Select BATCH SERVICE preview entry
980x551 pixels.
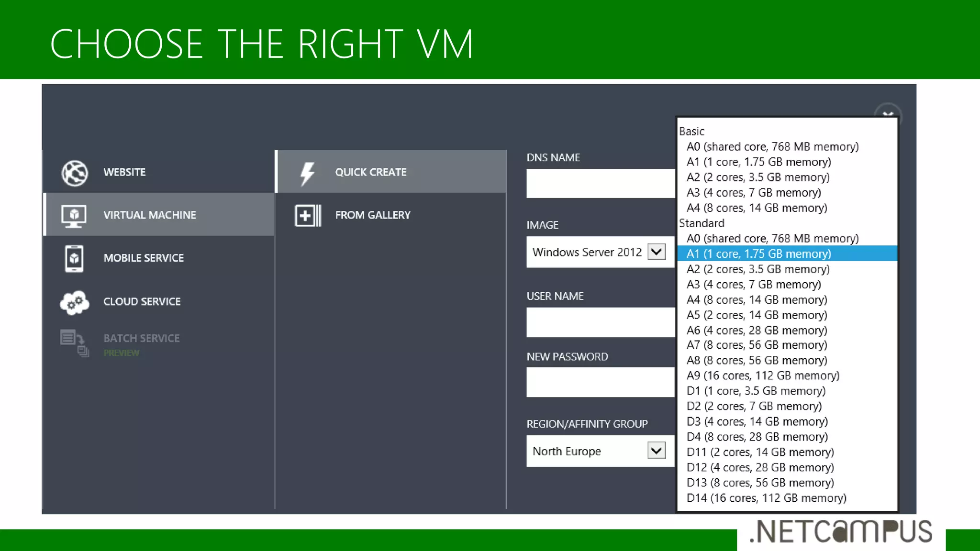pyautogui.click(x=158, y=343)
